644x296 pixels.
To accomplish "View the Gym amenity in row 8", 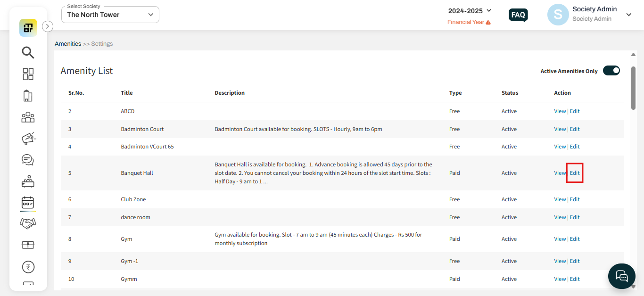I will coord(560,239).
